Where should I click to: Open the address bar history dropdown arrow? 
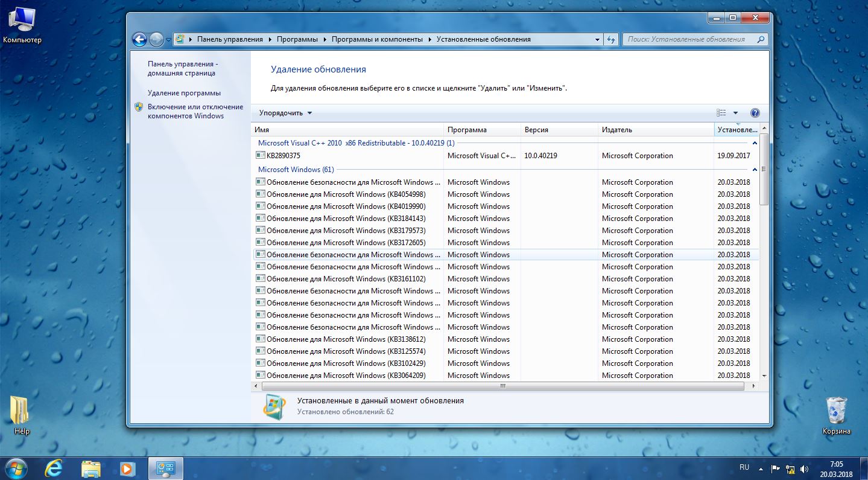coord(598,40)
